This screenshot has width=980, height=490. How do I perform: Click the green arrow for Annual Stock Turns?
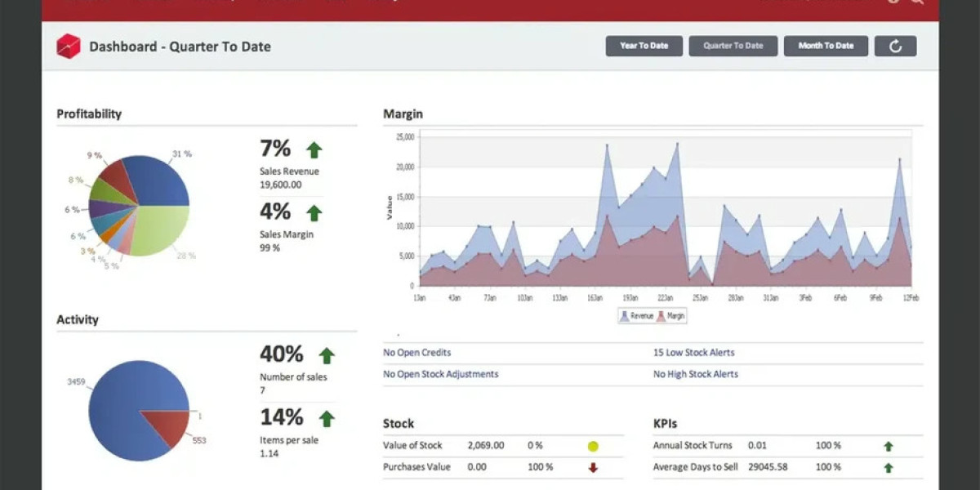click(889, 447)
